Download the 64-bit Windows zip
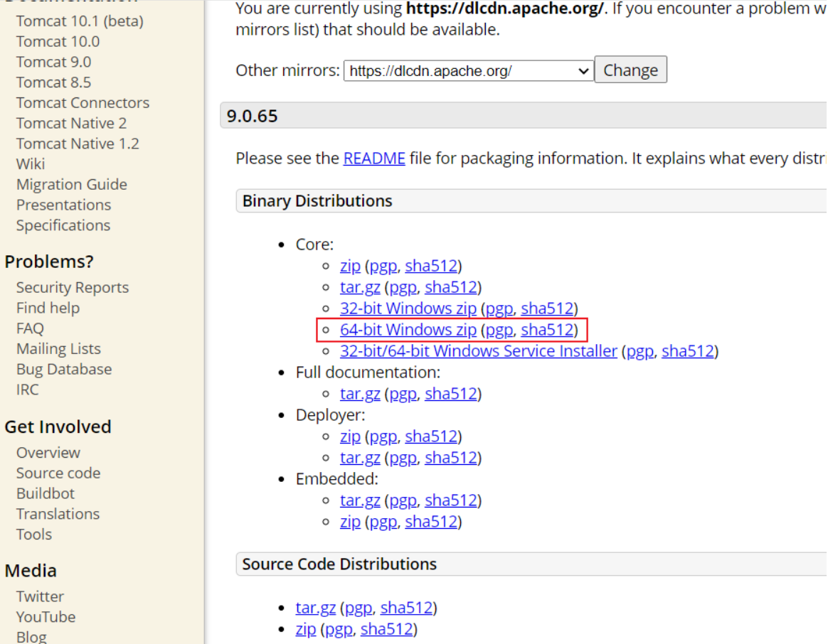 (x=408, y=330)
